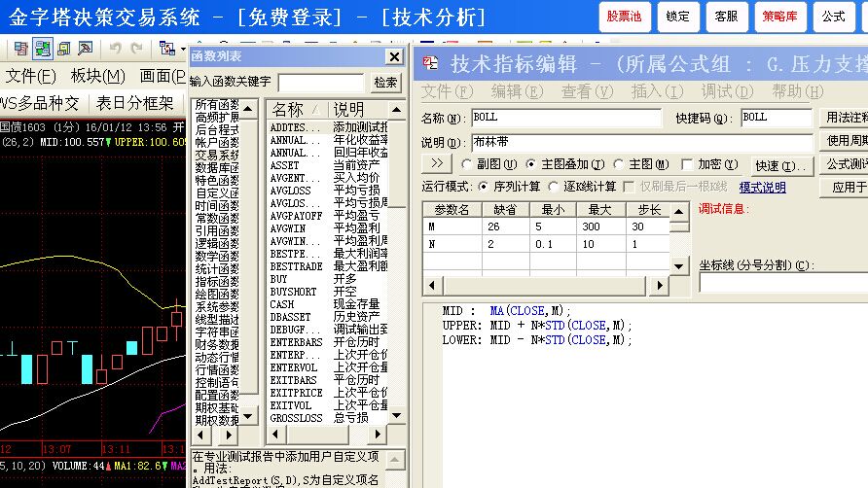Select 逐K线计算 run mode
The height and width of the screenshot is (488, 868).
click(x=553, y=187)
